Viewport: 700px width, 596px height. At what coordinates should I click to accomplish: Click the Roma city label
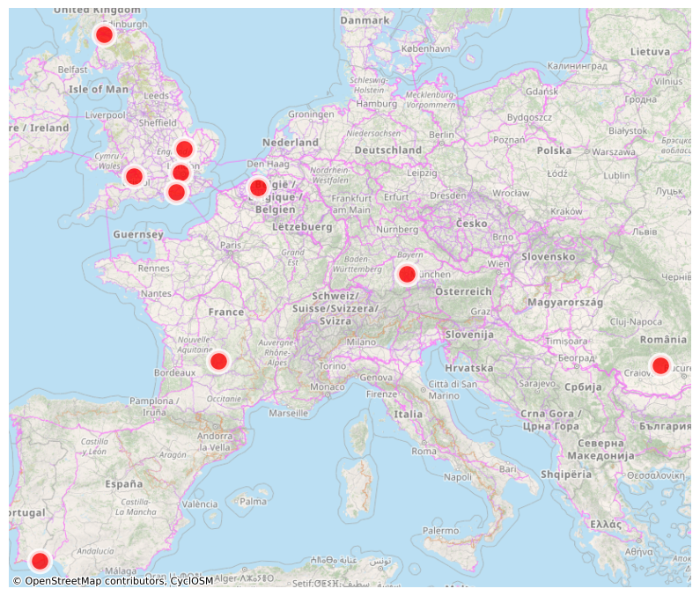coord(424,451)
